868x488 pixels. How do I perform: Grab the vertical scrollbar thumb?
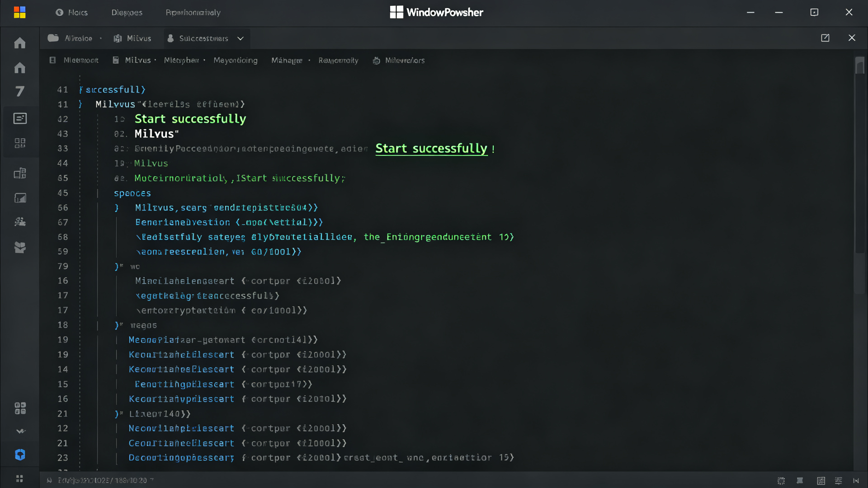pos(859,66)
